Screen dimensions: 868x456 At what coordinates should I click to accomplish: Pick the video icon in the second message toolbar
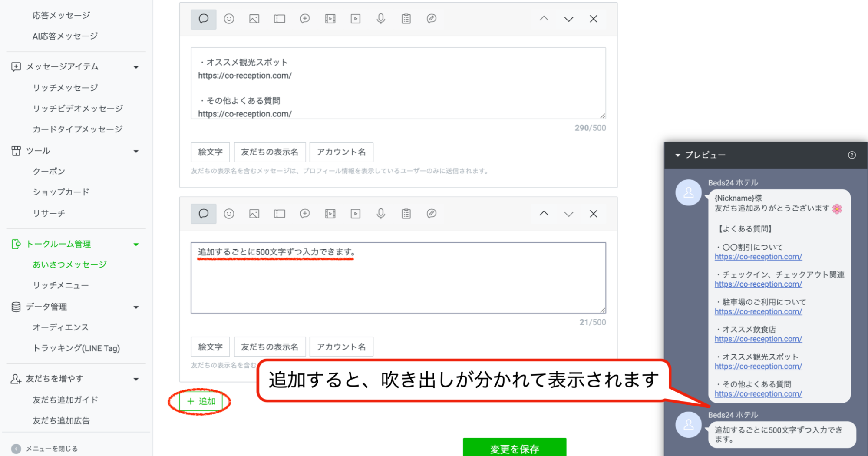point(356,214)
